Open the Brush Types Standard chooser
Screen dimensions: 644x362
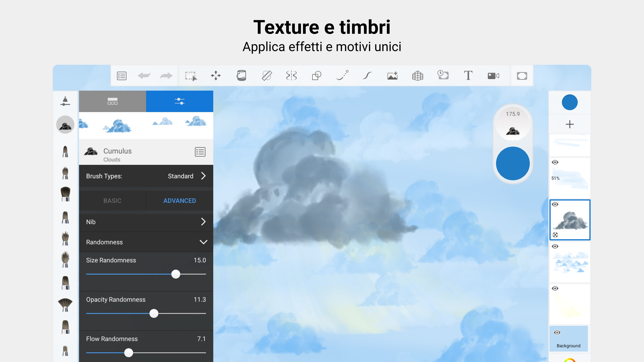coord(146,176)
